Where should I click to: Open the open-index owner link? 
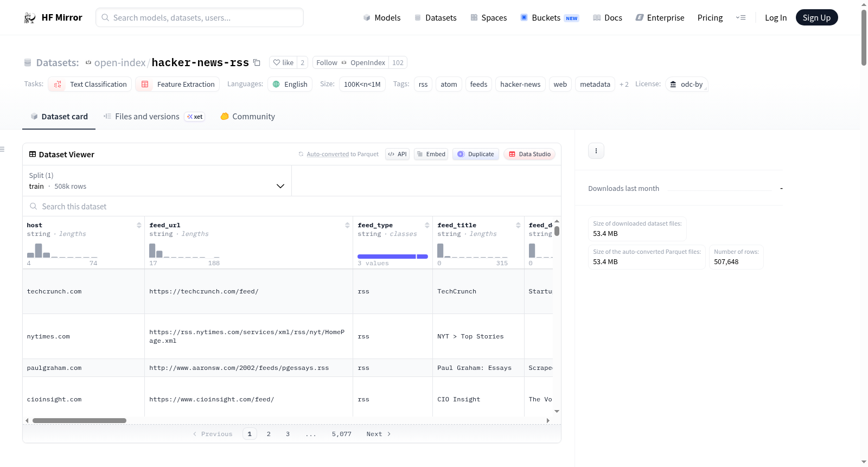tap(120, 63)
